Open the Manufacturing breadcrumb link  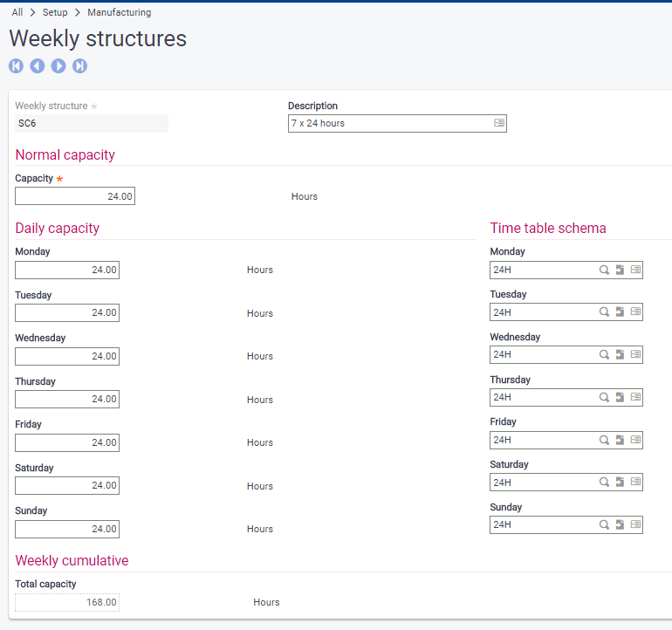(x=119, y=13)
